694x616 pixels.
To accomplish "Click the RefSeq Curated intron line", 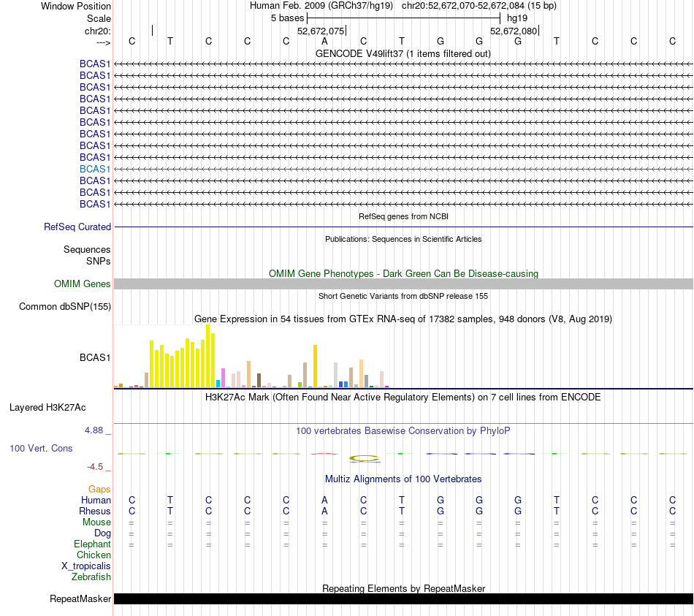I will pyautogui.click(x=403, y=227).
